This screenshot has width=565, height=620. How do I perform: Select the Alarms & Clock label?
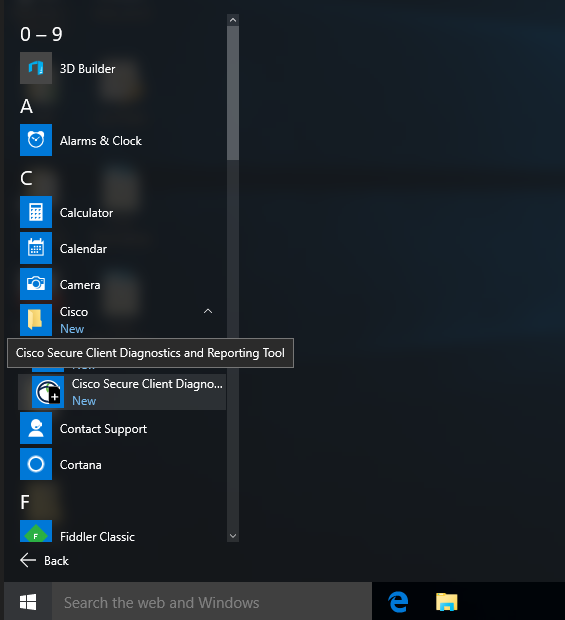click(x=100, y=141)
